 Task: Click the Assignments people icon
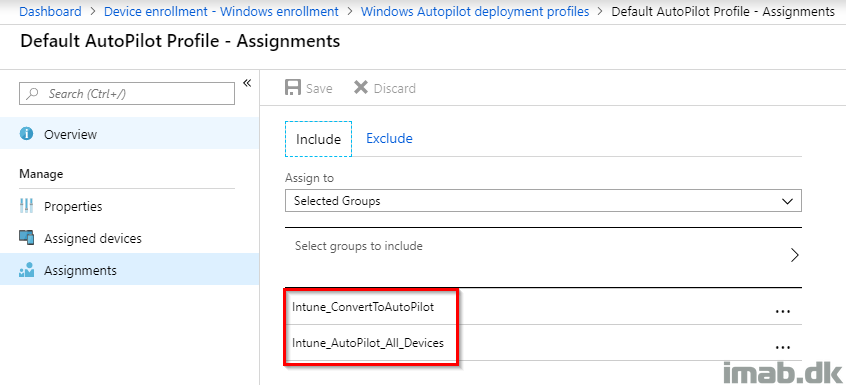tap(26, 270)
